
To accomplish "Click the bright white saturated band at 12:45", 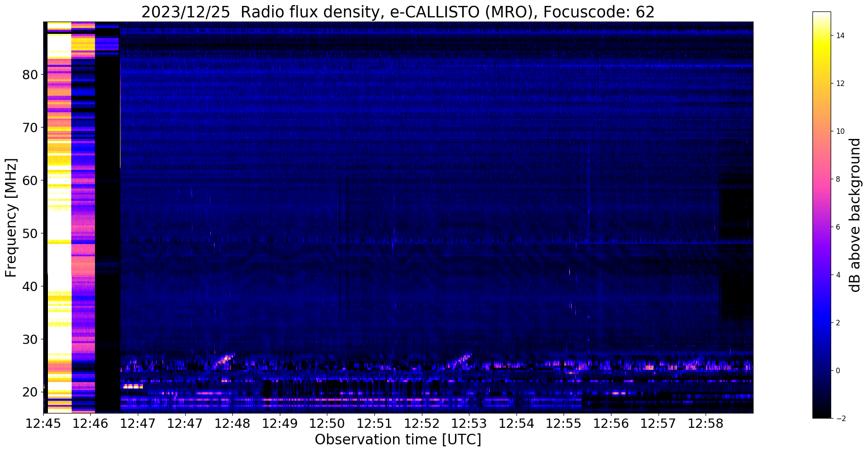I will click(x=59, y=217).
